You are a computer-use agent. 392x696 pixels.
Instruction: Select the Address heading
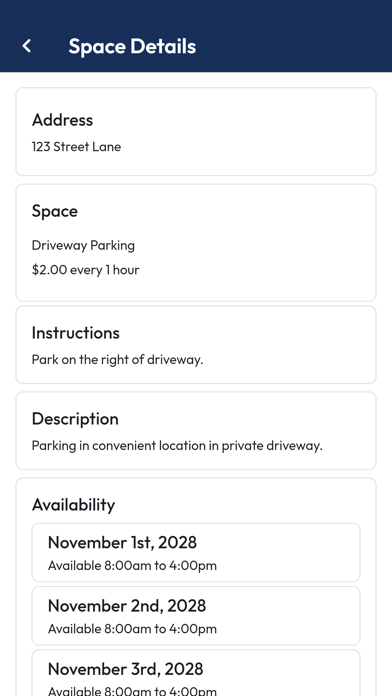click(63, 120)
